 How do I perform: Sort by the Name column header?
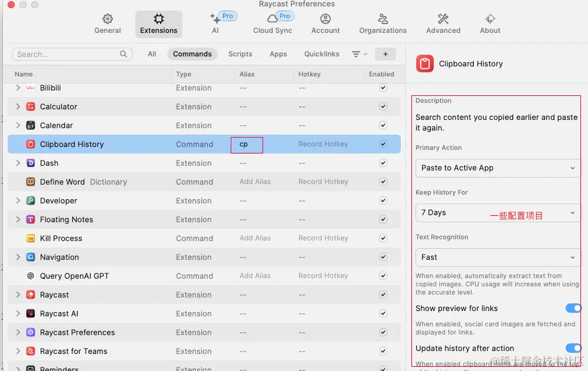24,74
